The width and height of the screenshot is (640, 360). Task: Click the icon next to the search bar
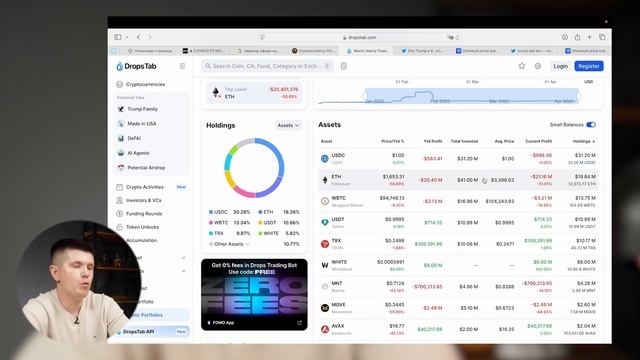pyautogui.click(x=344, y=66)
